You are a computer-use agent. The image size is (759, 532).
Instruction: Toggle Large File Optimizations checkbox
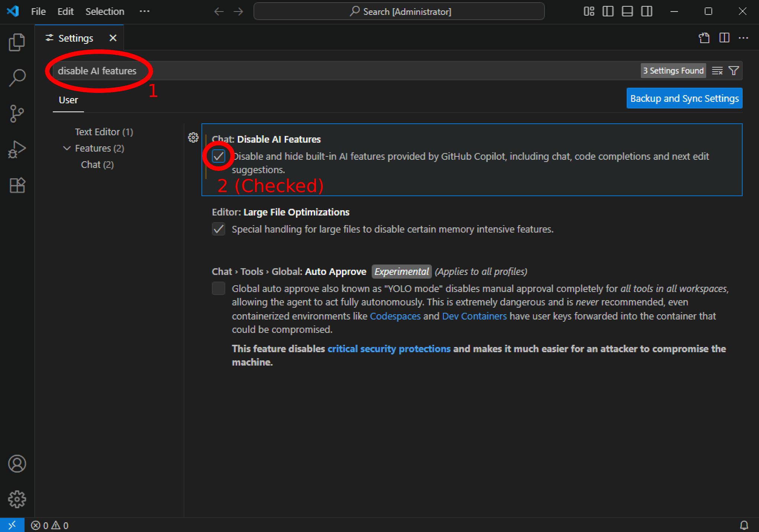(x=219, y=229)
